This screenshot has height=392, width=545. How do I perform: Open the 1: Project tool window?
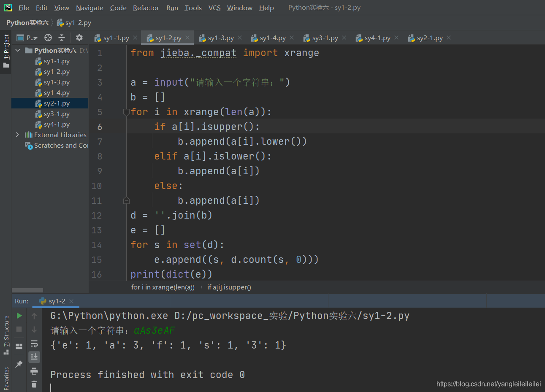click(6, 51)
